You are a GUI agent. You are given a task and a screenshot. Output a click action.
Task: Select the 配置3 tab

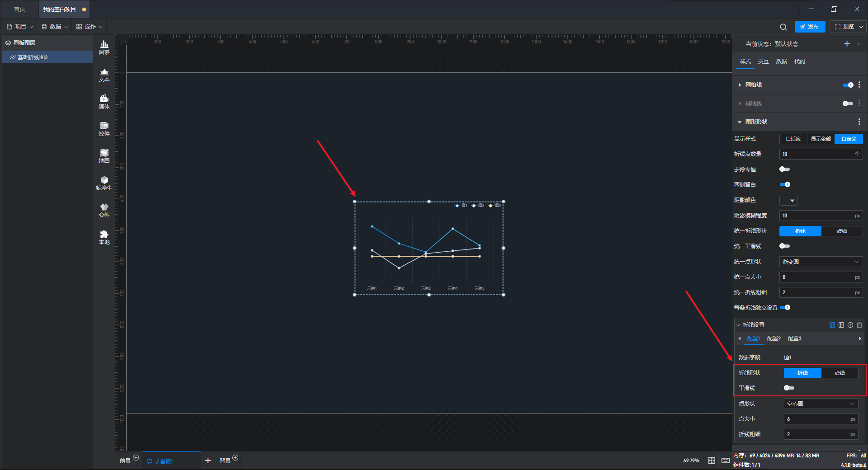tap(794, 338)
